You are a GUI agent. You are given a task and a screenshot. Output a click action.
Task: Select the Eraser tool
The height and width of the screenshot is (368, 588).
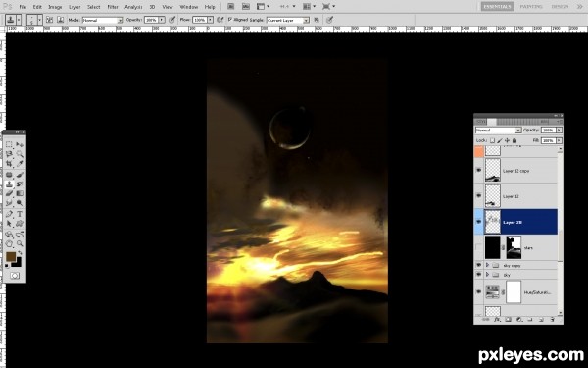pyautogui.click(x=9, y=193)
